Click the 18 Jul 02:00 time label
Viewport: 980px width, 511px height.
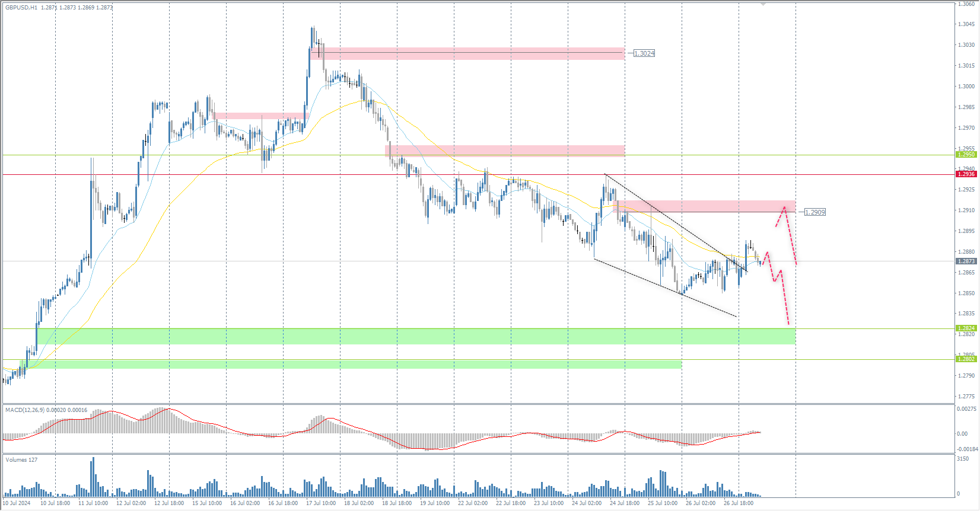click(x=359, y=503)
